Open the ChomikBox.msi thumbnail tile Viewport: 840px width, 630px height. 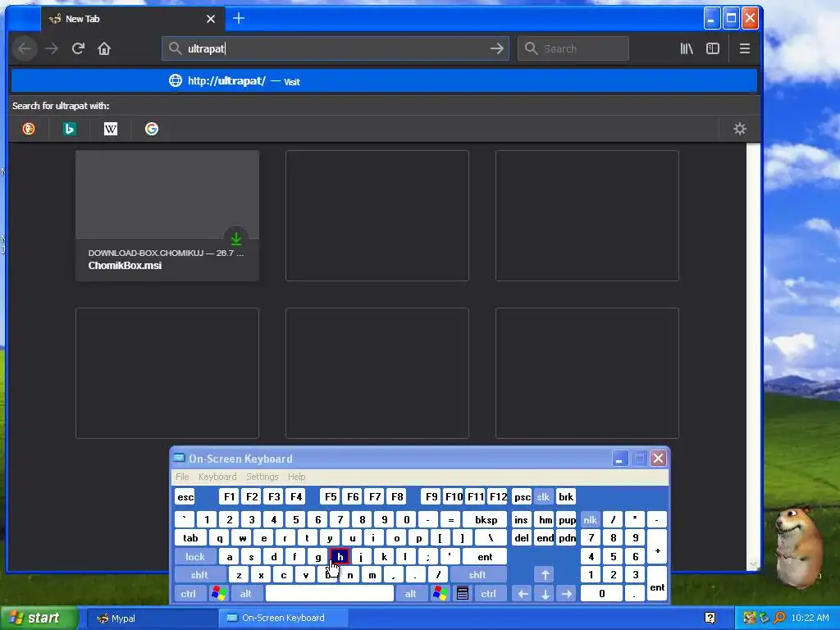point(167,216)
